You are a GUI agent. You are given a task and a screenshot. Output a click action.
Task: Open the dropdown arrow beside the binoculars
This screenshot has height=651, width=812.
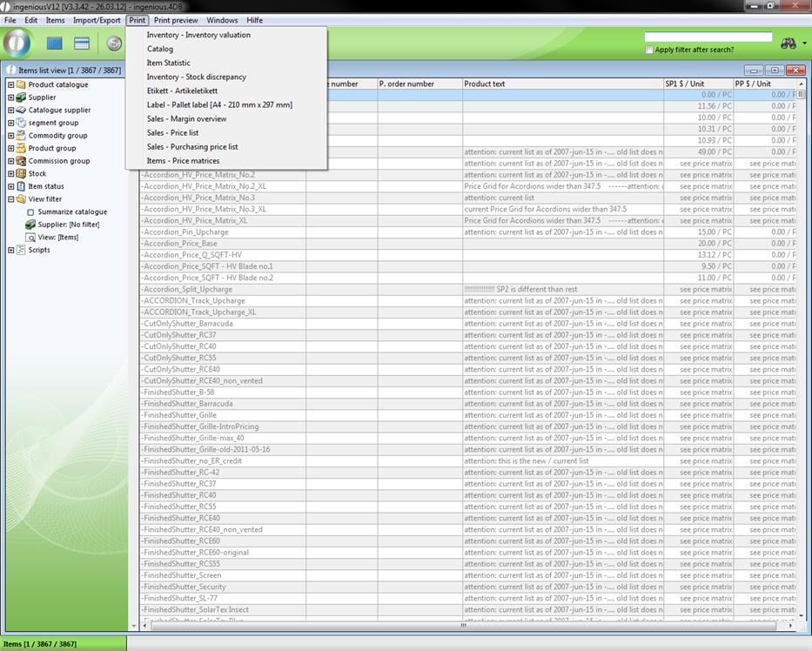pyautogui.click(x=804, y=44)
